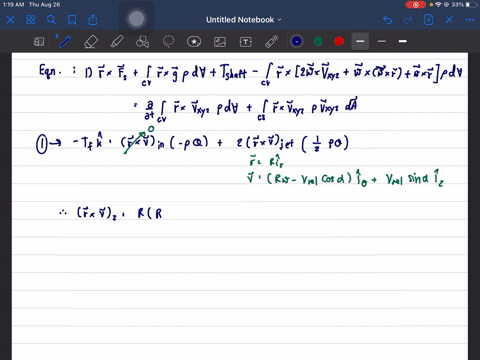Select the Text box tool

tap(246, 42)
